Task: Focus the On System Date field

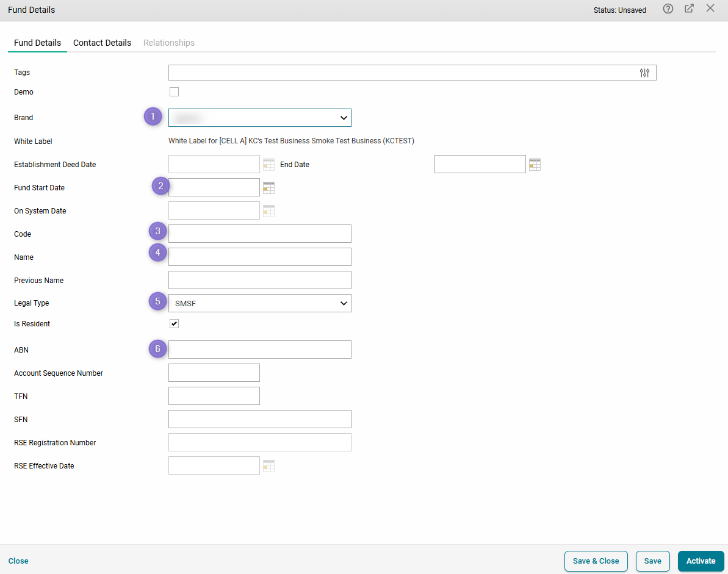Action: pyautogui.click(x=214, y=210)
